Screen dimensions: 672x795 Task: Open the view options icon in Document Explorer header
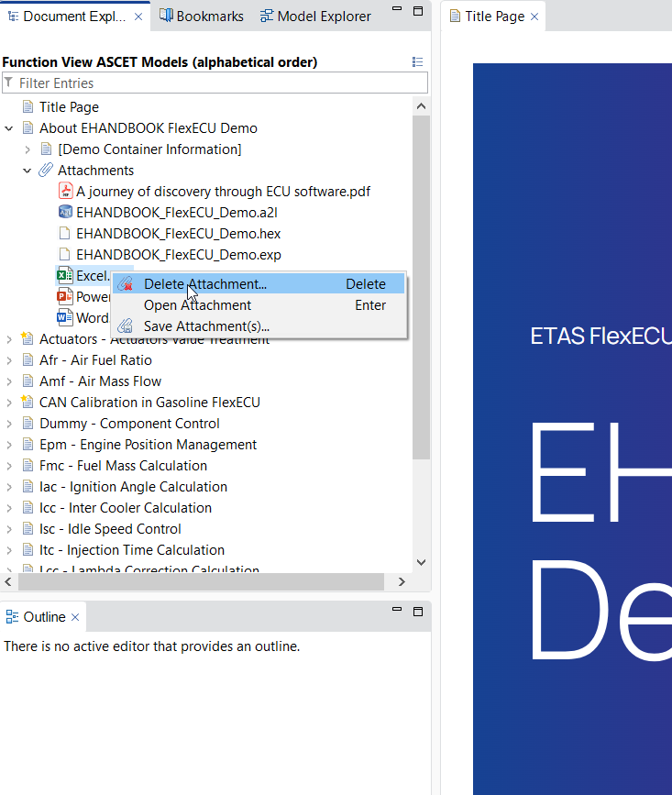418,62
